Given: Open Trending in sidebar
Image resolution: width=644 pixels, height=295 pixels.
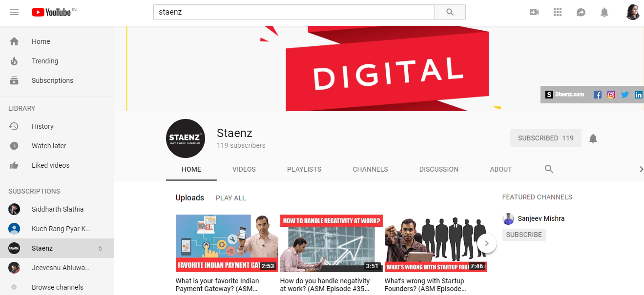Looking at the screenshot, I should click(x=57, y=61).
